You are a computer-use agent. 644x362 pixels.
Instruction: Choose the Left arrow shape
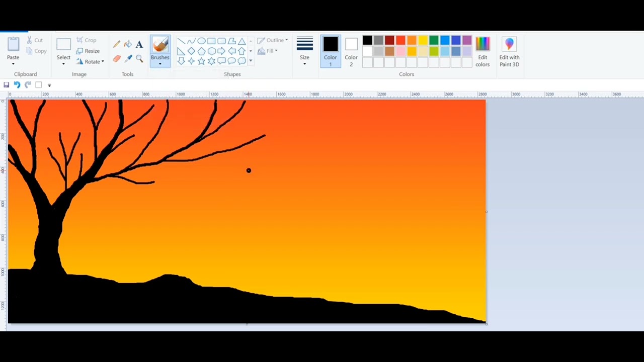[231, 51]
